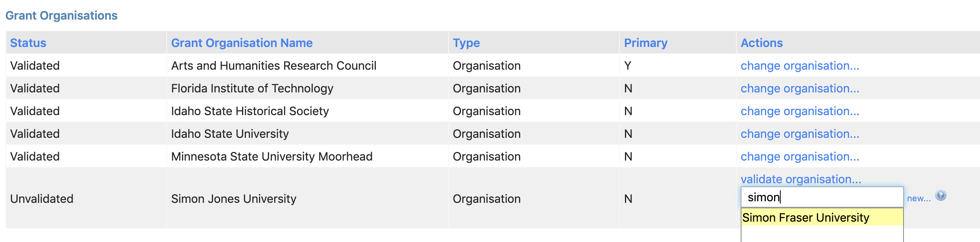The width and height of the screenshot is (980, 242).
Task: Click the 'new...' link next to search box
Action: click(918, 199)
